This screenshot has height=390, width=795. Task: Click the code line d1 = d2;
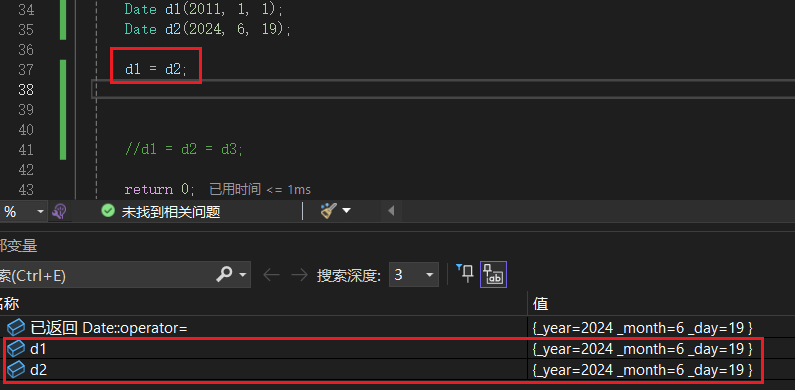click(156, 69)
